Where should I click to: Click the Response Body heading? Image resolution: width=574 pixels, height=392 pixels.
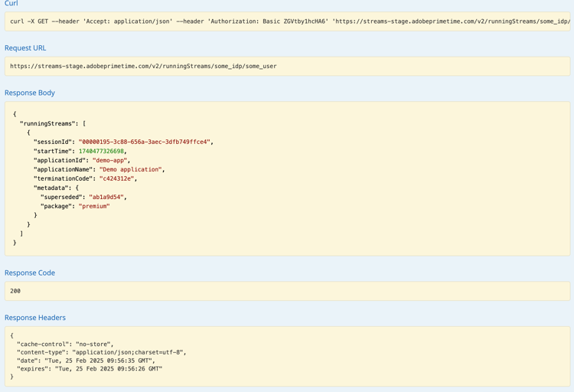pos(30,93)
